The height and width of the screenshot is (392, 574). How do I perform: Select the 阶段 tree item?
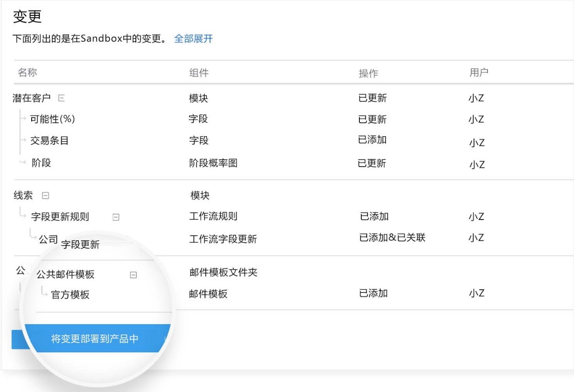pos(41,163)
